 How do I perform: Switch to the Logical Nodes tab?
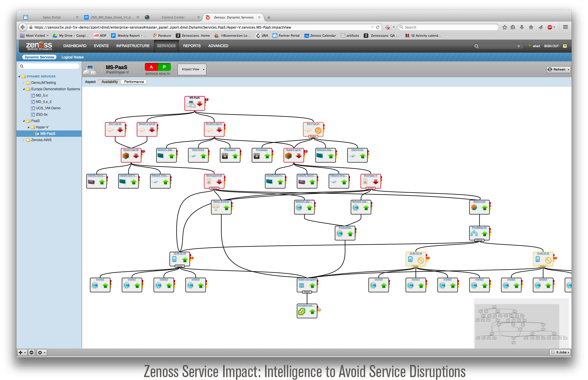[x=72, y=57]
